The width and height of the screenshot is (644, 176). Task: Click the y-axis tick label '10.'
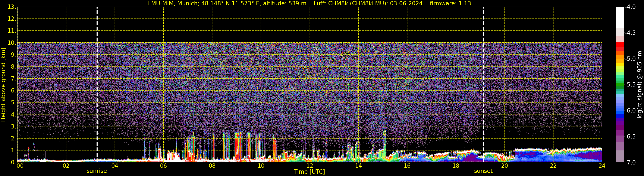click(x=12, y=43)
